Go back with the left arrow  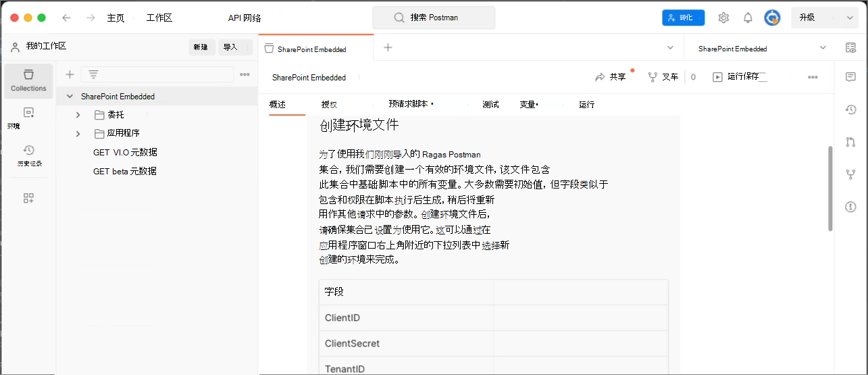tap(66, 18)
